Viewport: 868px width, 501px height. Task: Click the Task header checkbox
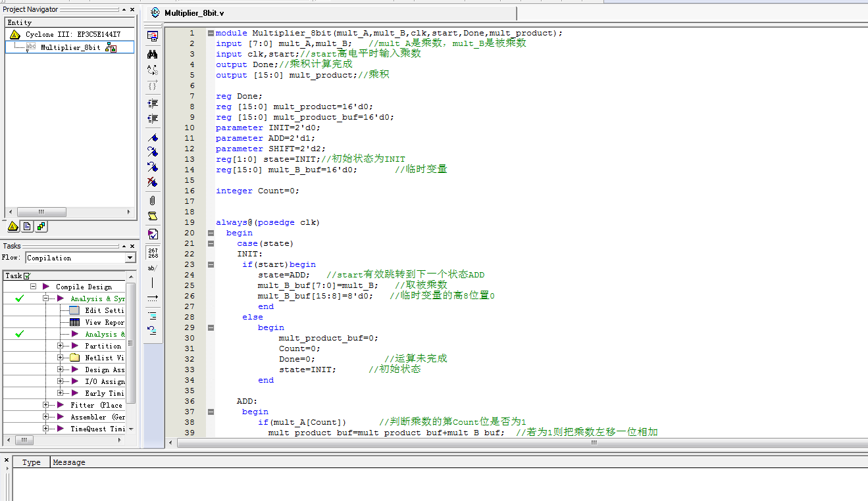[26, 274]
